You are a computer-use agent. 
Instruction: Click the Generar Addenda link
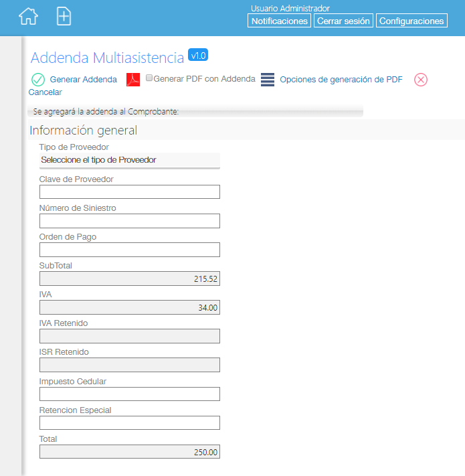(x=84, y=80)
